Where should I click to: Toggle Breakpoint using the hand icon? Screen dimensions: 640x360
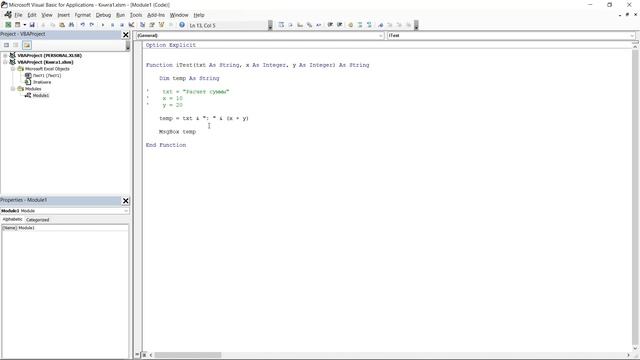[x=351, y=25]
